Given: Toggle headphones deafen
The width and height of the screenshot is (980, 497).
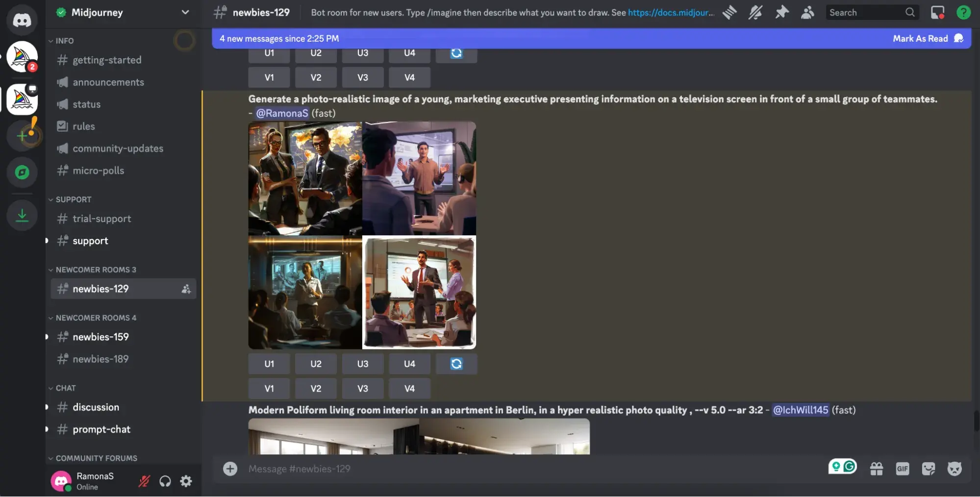Looking at the screenshot, I should (165, 481).
